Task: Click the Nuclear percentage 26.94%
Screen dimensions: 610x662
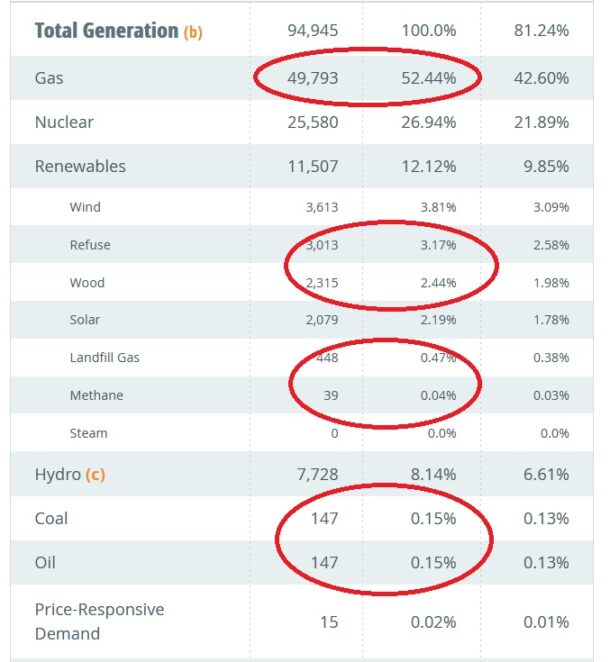Action: (428, 122)
